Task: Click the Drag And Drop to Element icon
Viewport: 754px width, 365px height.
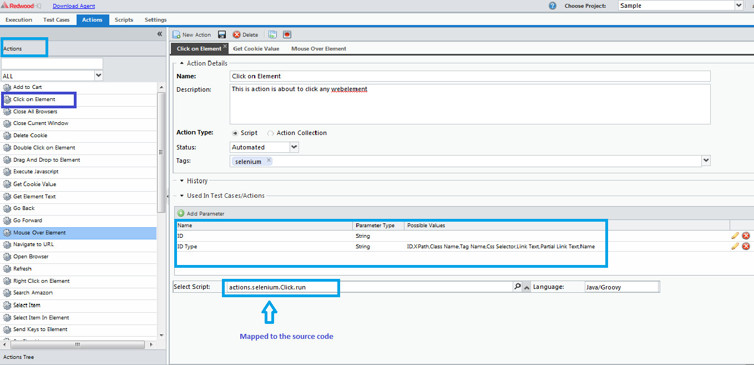Action: tap(7, 160)
